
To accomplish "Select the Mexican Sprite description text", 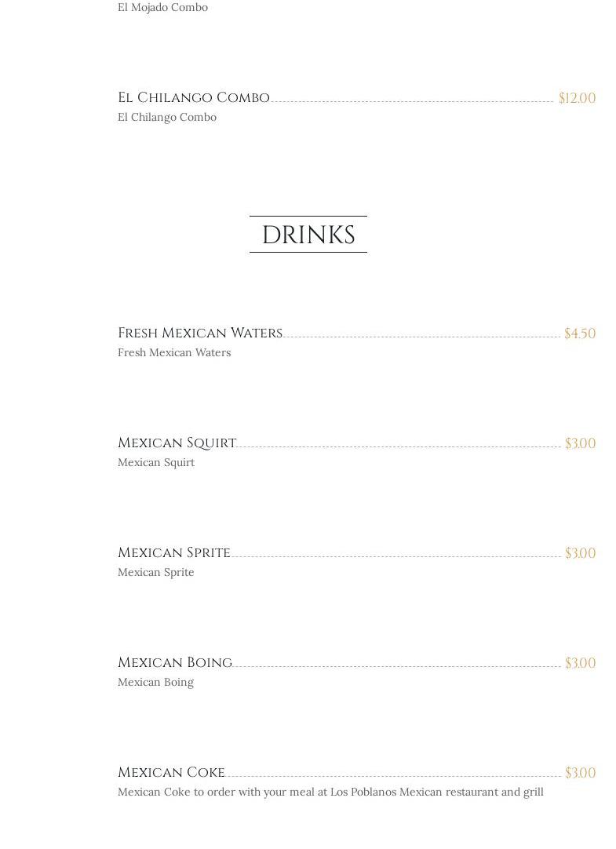I will 155,572.
